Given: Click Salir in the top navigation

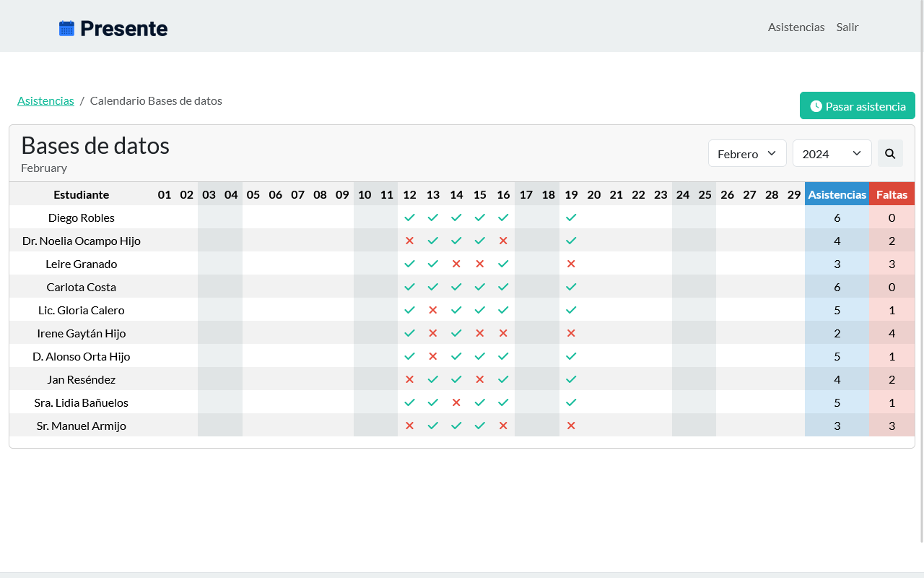Looking at the screenshot, I should tap(847, 27).
